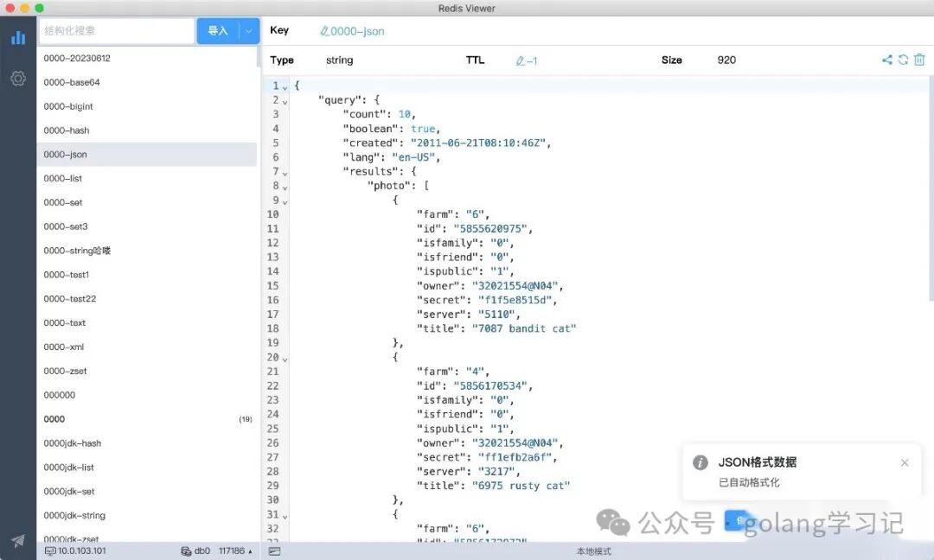Refresh the key with the reload icon
The image size is (934, 560).
pos(903,60)
